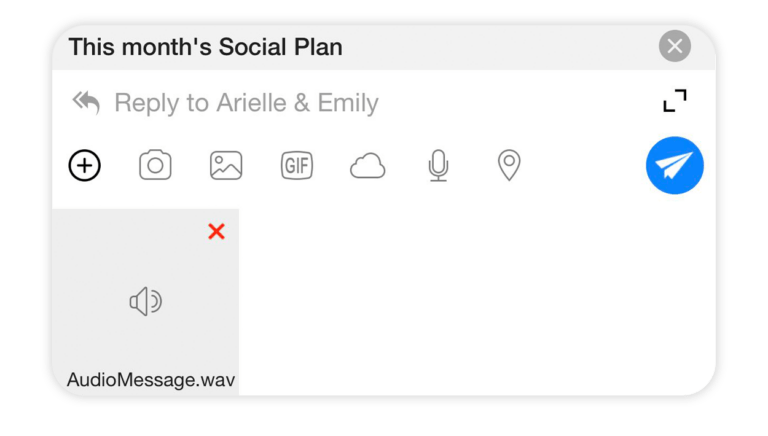
Task: Tap the camera icon to take a photo
Action: (155, 165)
